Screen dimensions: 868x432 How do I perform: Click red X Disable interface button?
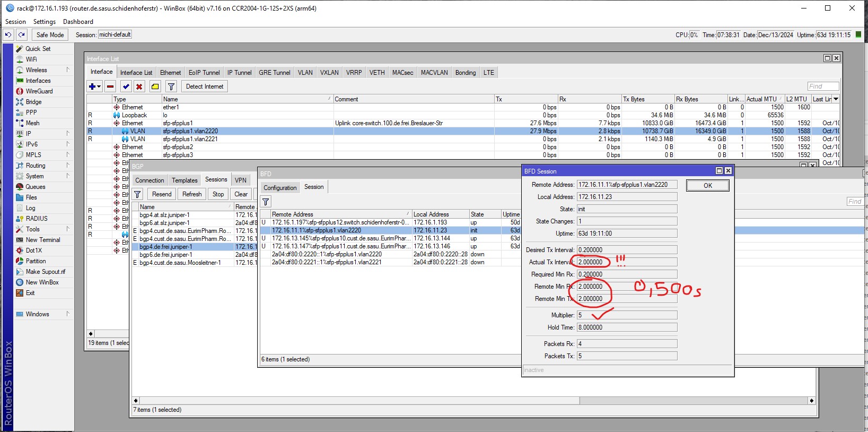point(139,87)
